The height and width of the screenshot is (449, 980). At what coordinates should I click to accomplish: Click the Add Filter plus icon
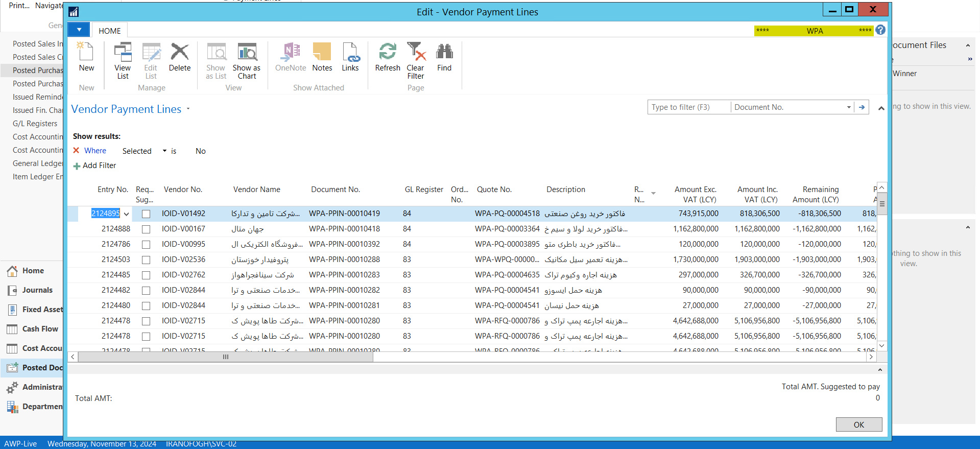point(77,166)
